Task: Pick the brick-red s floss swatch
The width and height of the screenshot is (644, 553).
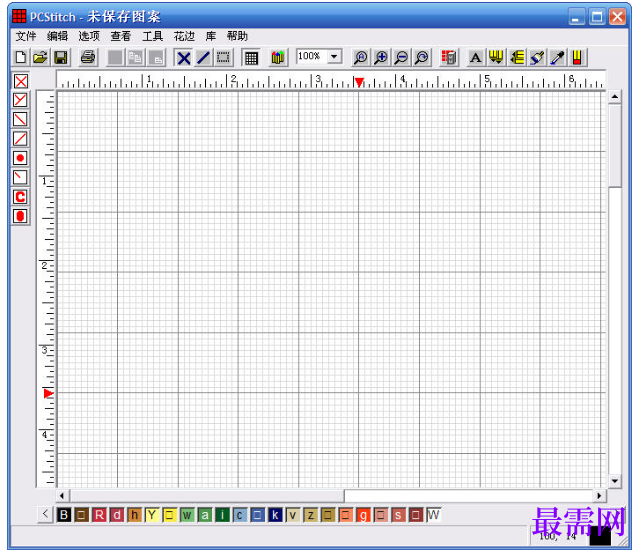Action: (398, 515)
